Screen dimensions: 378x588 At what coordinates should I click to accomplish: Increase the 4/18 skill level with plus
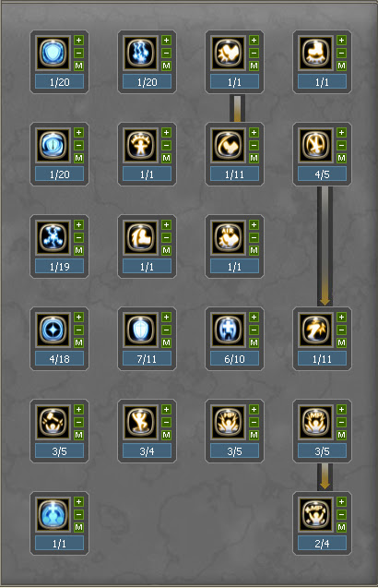coord(78,317)
